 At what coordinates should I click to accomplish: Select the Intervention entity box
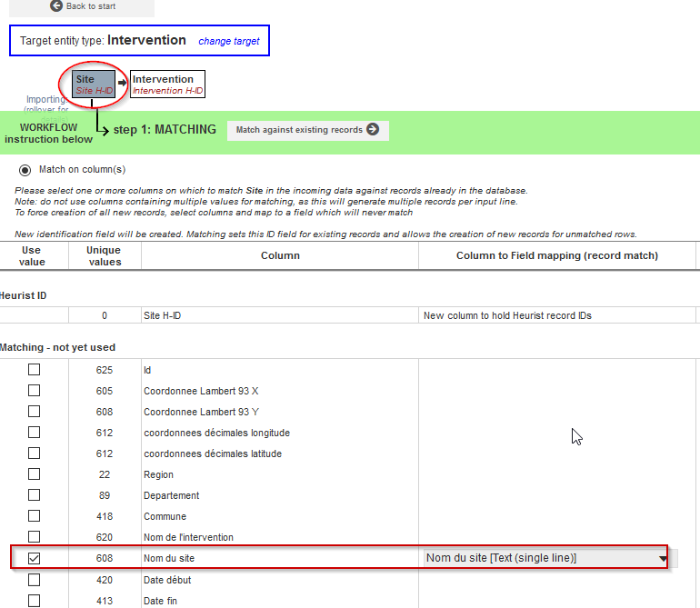coord(167,85)
